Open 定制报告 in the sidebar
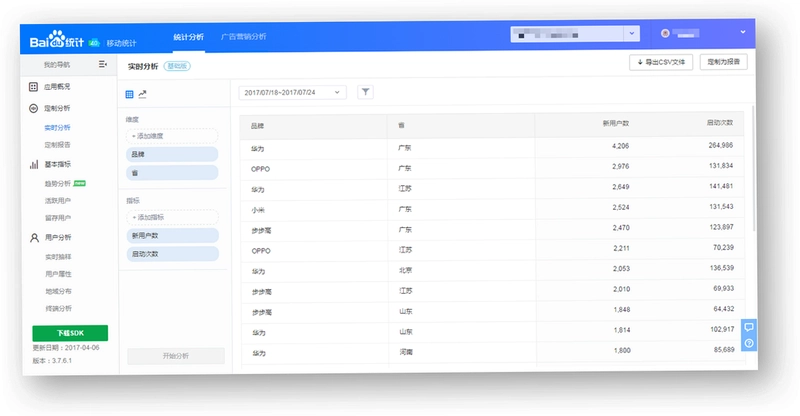The height and width of the screenshot is (416, 800). point(58,145)
